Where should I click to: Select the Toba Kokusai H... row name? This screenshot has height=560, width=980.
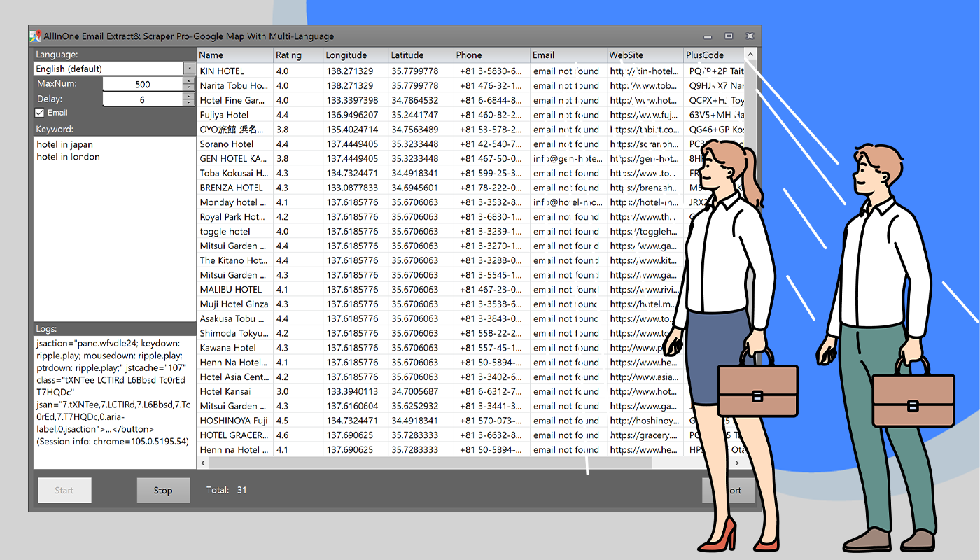(234, 173)
